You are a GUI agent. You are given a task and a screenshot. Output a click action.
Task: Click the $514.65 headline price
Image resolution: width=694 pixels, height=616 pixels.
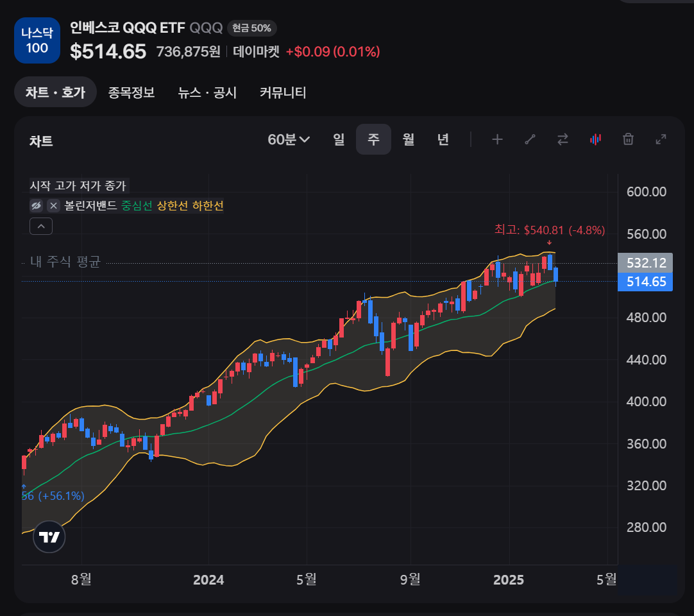108,51
